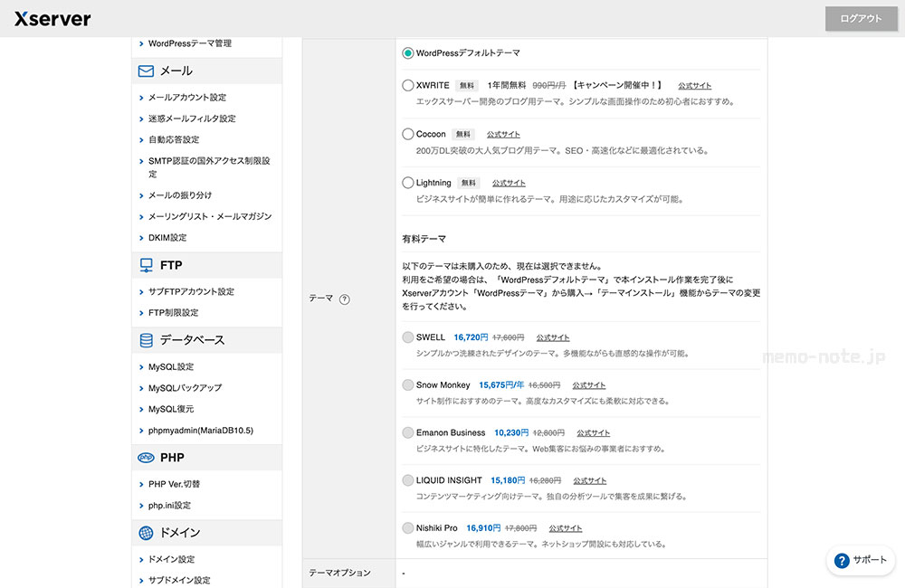Open php.ini設定 menu item
905x588 pixels.
(x=169, y=506)
